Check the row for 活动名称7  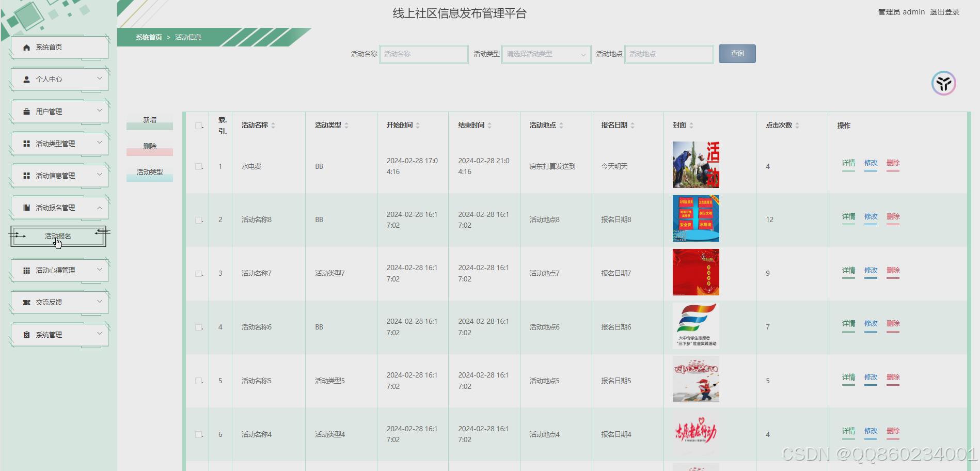coord(198,274)
